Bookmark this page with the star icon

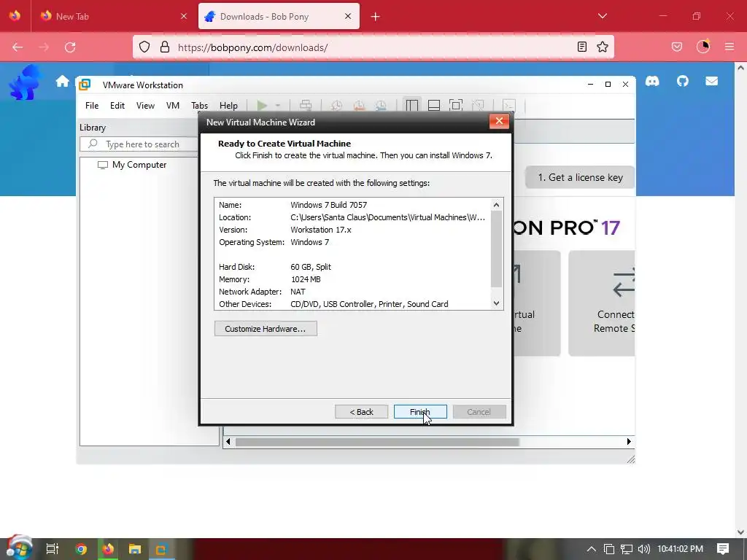point(603,47)
